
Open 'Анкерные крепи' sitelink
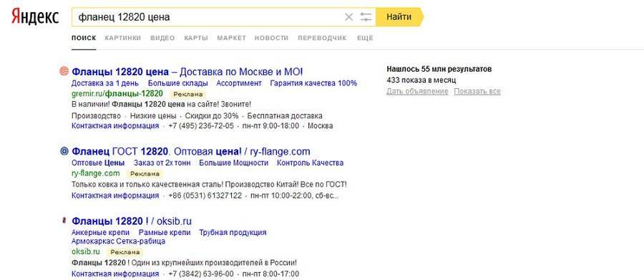101,232
